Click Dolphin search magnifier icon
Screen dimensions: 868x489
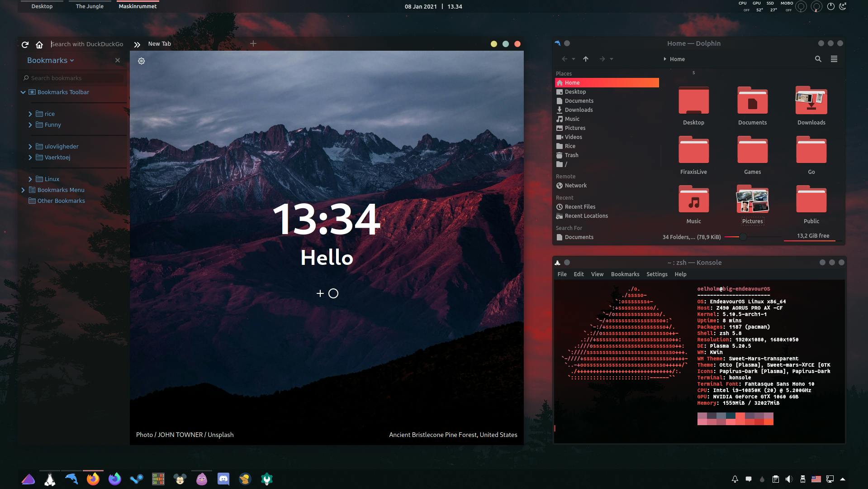[818, 59]
